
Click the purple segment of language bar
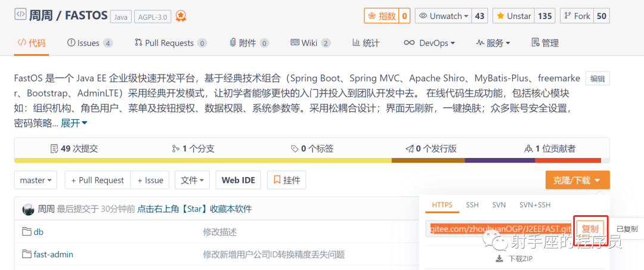(500, 160)
